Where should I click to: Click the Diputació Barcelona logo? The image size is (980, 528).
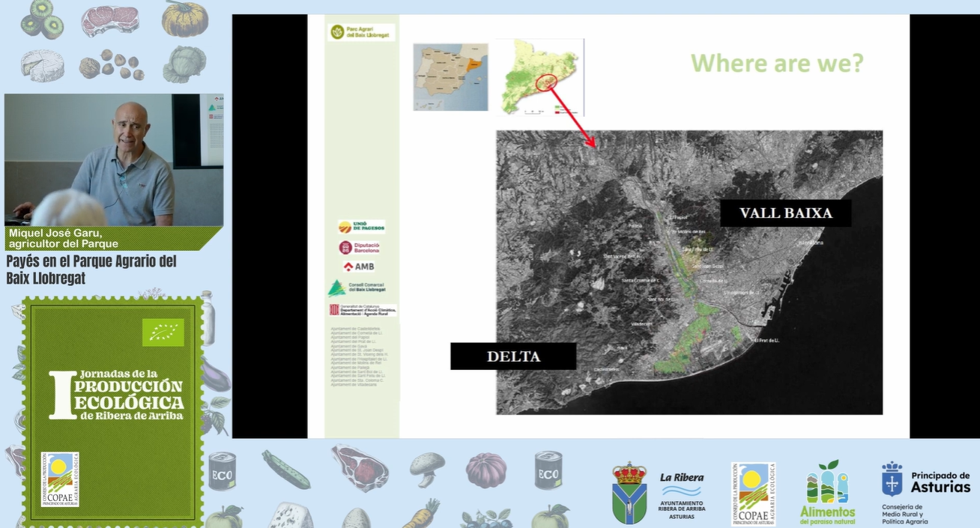click(x=360, y=248)
